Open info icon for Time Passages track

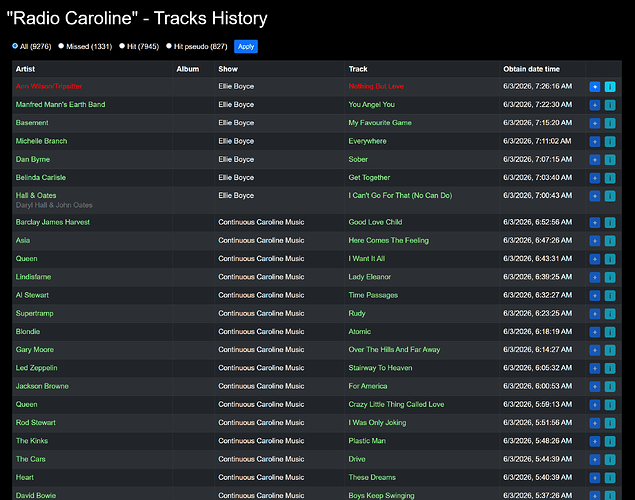[x=610, y=295]
